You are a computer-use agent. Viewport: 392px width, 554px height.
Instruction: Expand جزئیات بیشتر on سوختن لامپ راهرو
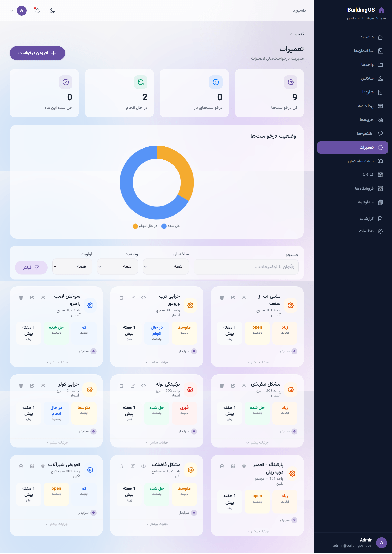click(57, 363)
